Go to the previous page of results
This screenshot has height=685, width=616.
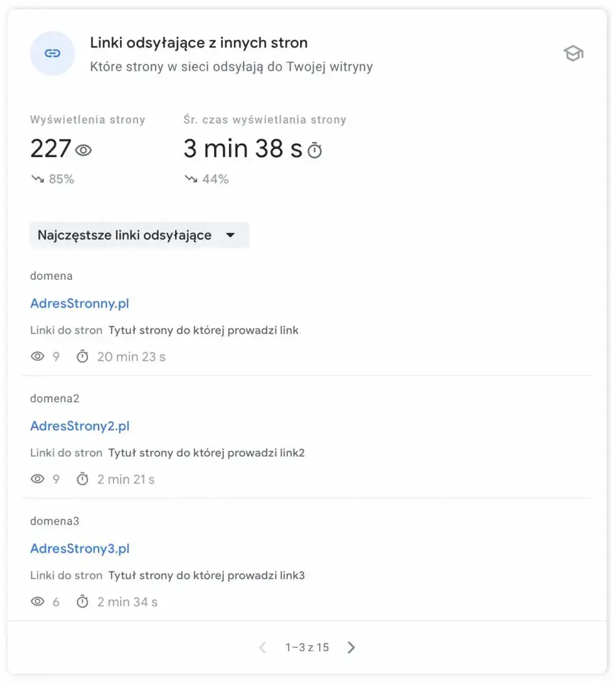click(x=263, y=647)
